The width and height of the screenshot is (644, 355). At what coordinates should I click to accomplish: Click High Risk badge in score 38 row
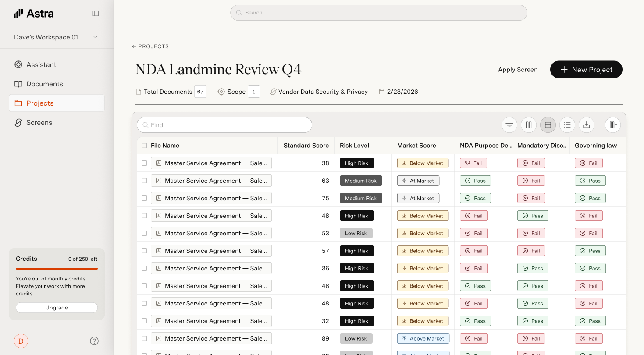click(357, 163)
